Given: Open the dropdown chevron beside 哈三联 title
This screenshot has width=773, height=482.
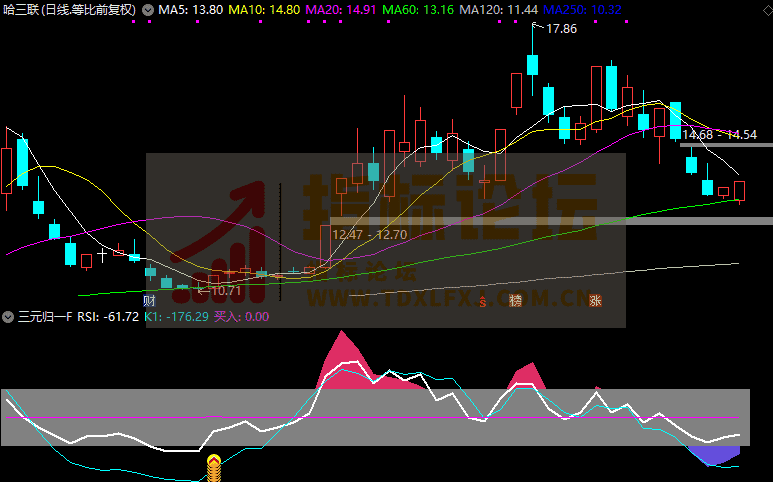Looking at the screenshot, I should click(148, 10).
